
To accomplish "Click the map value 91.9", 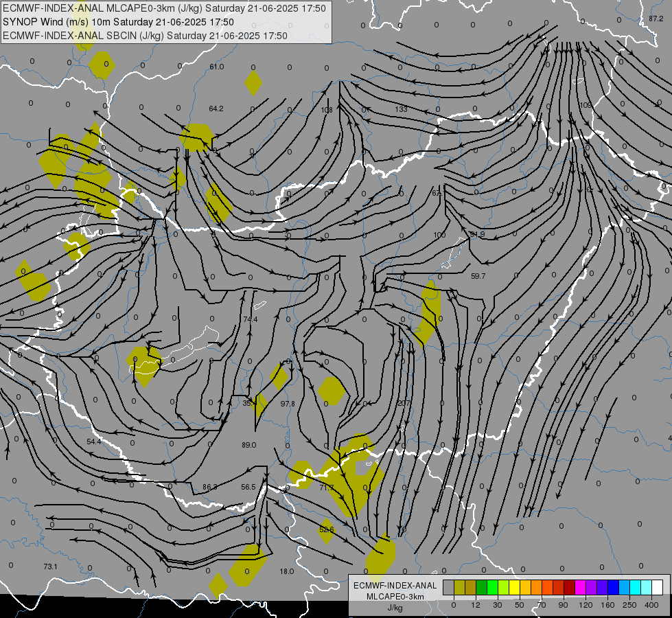I will pyautogui.click(x=477, y=234).
